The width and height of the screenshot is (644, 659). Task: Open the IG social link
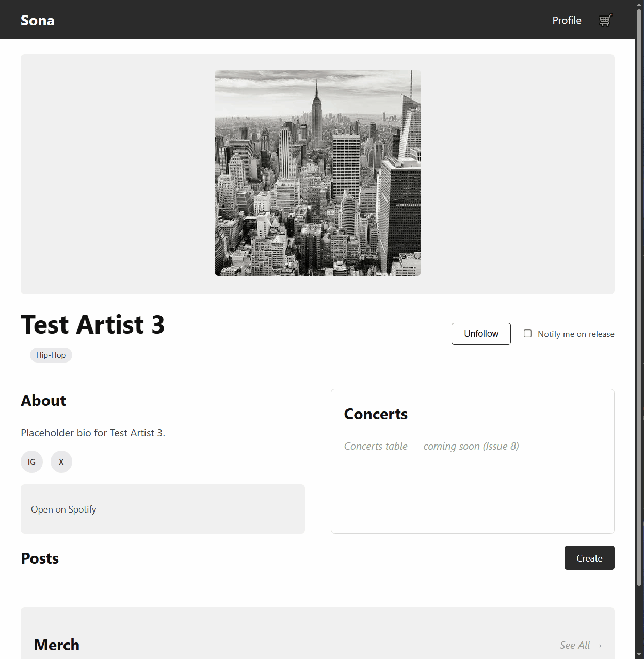click(x=31, y=462)
